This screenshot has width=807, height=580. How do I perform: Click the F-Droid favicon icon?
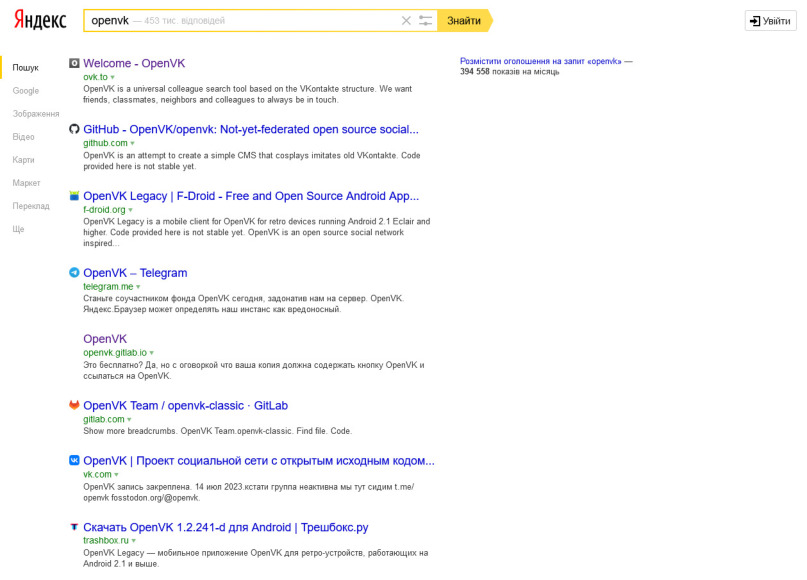point(74,196)
